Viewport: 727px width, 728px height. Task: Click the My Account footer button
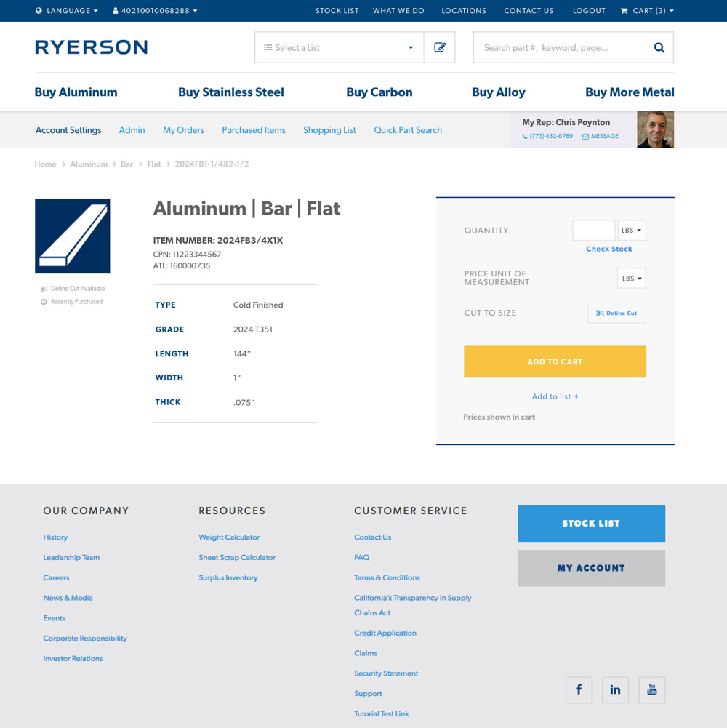pos(592,568)
